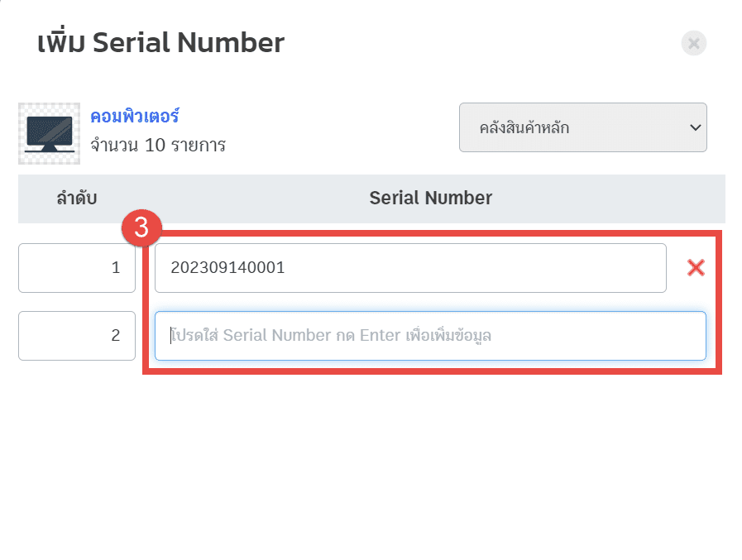Open the คอมพิวเตอร์ product link
The height and width of the screenshot is (560, 742).
[135, 116]
